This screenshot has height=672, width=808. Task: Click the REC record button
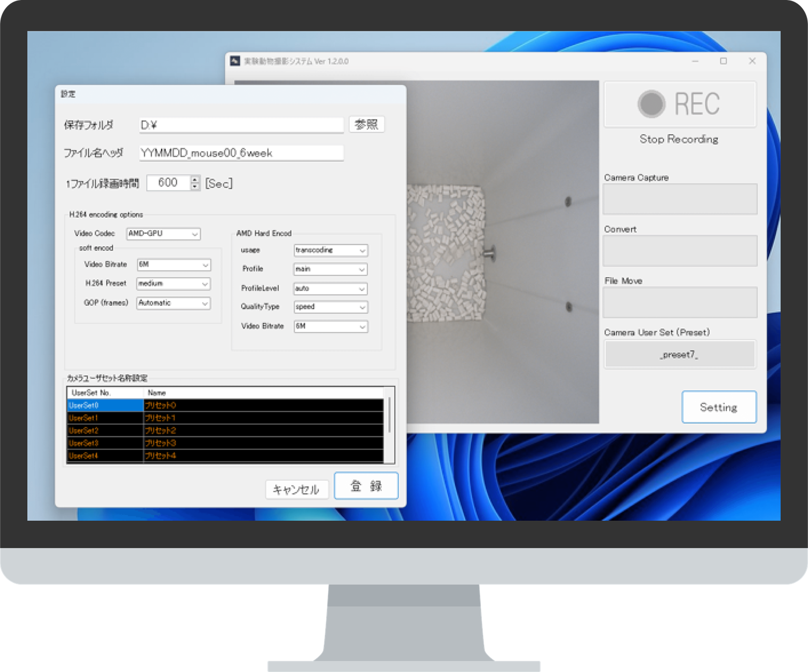click(x=679, y=104)
